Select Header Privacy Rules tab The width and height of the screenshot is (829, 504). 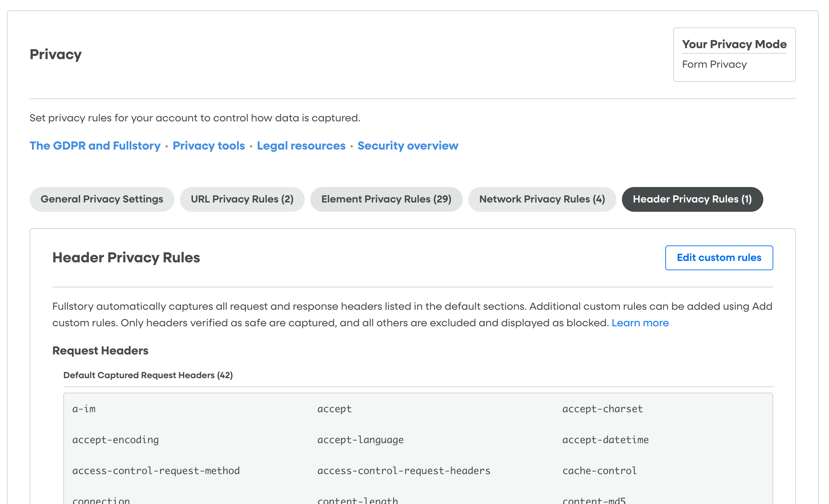(692, 199)
